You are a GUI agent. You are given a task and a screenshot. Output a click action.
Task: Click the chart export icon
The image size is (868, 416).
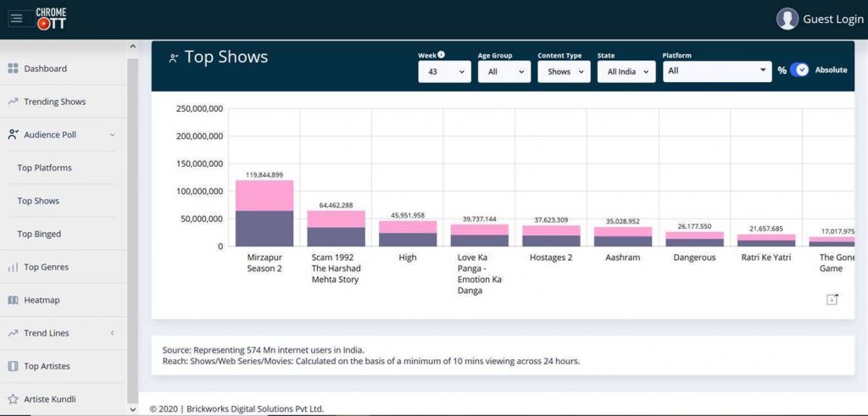click(832, 299)
